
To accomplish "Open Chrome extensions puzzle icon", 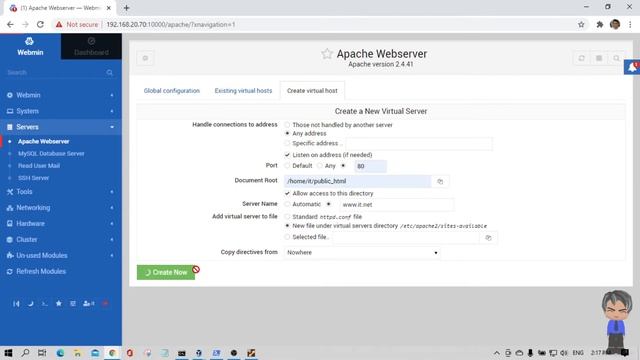I will [600, 24].
